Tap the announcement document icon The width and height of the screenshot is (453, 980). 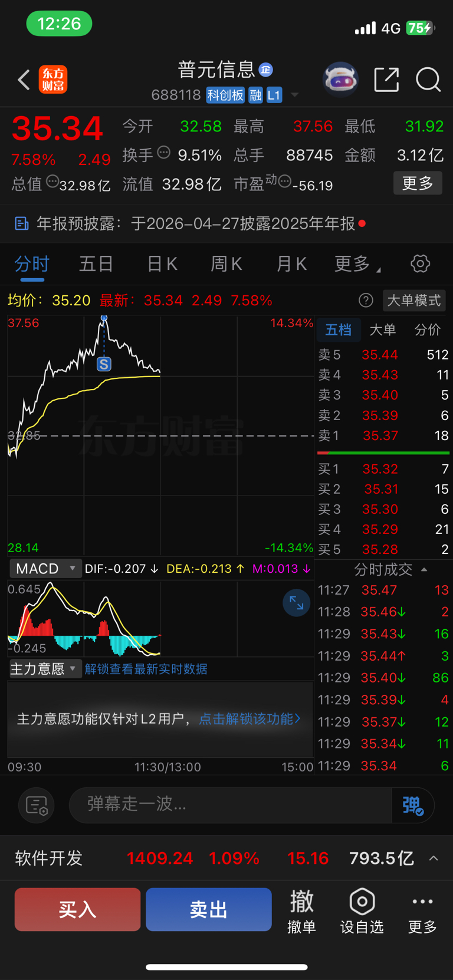22,223
